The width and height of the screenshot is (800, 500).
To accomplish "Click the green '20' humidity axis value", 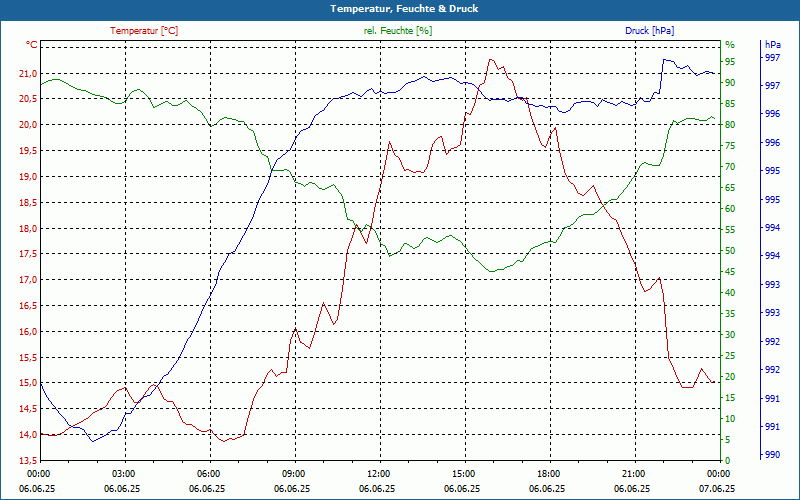I will [x=730, y=377].
